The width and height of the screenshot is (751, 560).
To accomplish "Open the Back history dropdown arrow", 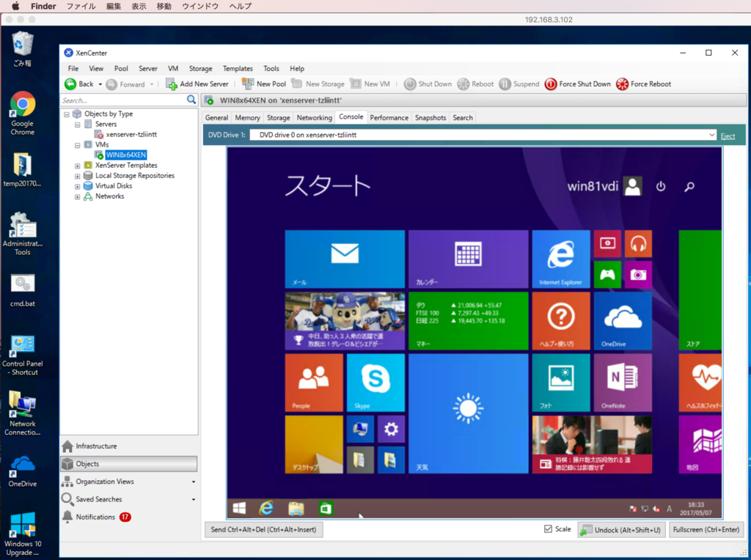I will (100, 84).
